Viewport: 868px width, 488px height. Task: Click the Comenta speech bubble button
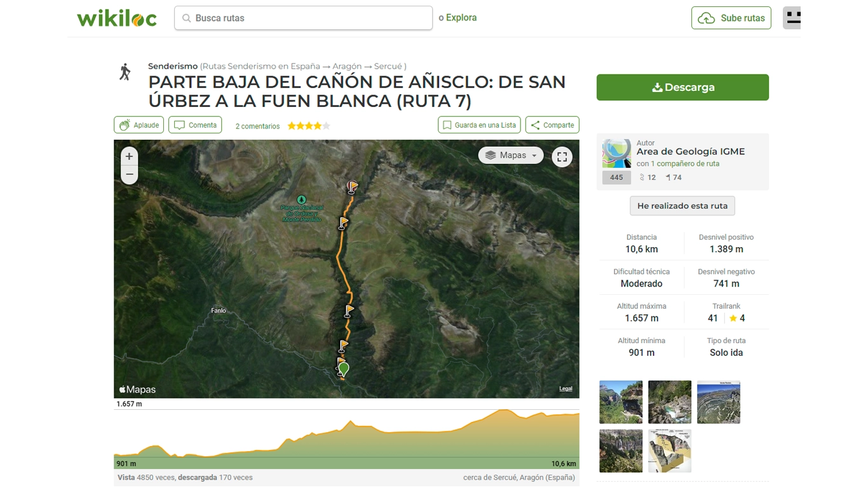click(x=195, y=125)
